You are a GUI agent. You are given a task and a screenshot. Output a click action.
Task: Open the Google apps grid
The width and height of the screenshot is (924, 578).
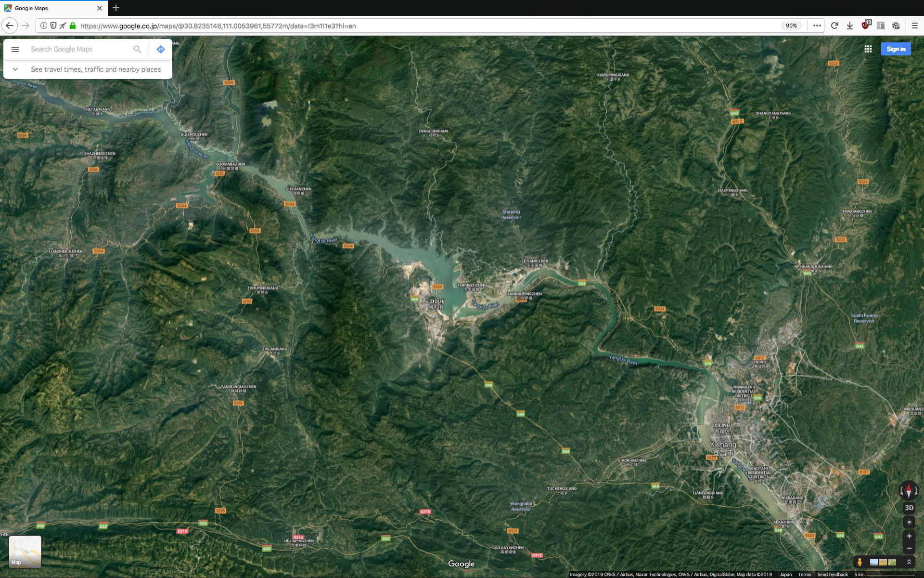coord(868,49)
